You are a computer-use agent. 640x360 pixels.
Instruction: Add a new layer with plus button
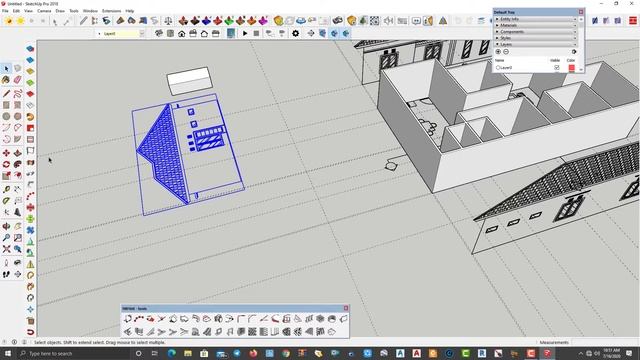click(498, 51)
